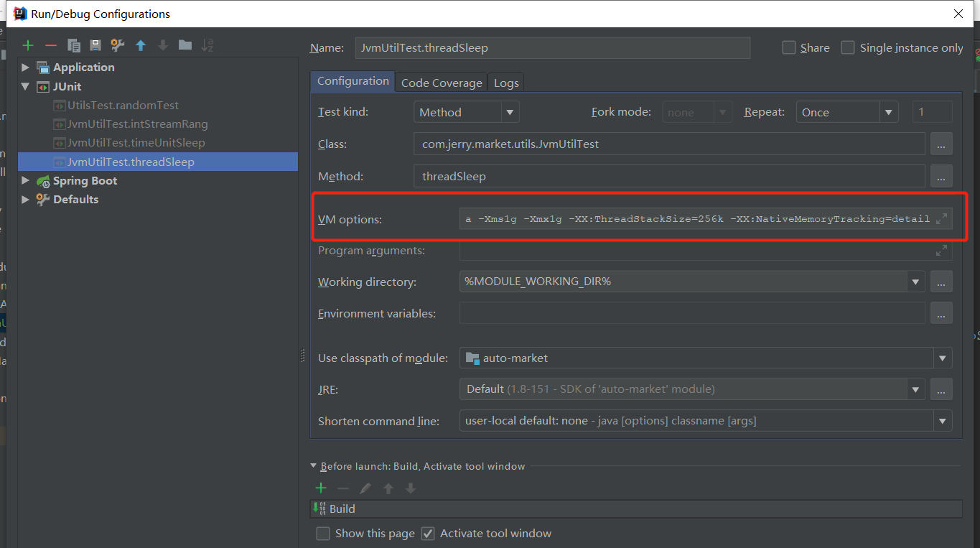Remove configuration with minus icon
This screenshot has width=980, height=548.
click(50, 45)
